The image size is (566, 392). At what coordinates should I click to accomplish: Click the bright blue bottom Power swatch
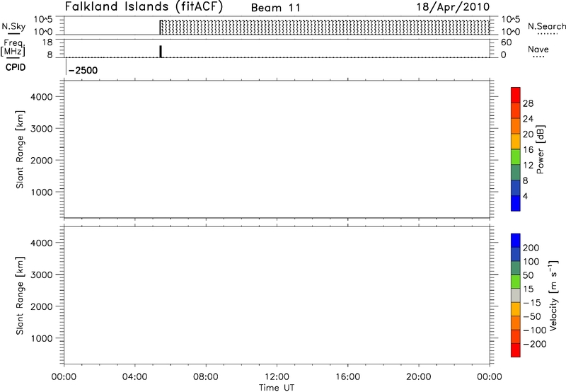pyautogui.click(x=516, y=203)
